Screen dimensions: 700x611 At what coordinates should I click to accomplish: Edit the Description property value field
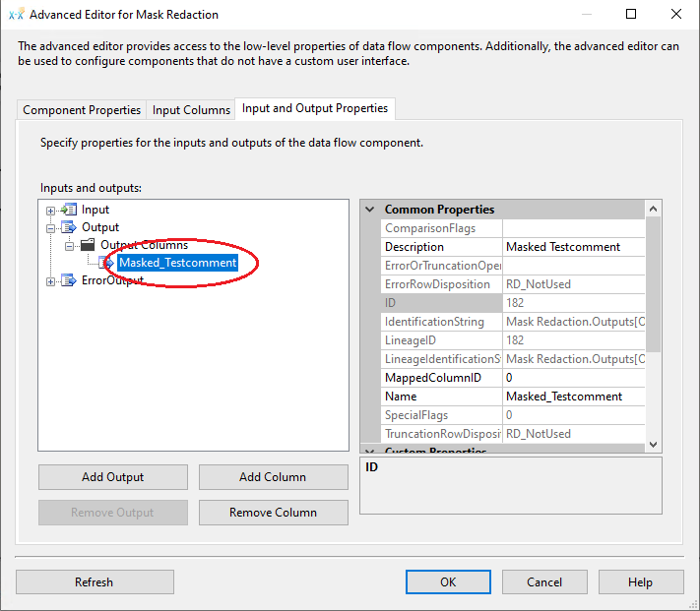[x=573, y=247]
